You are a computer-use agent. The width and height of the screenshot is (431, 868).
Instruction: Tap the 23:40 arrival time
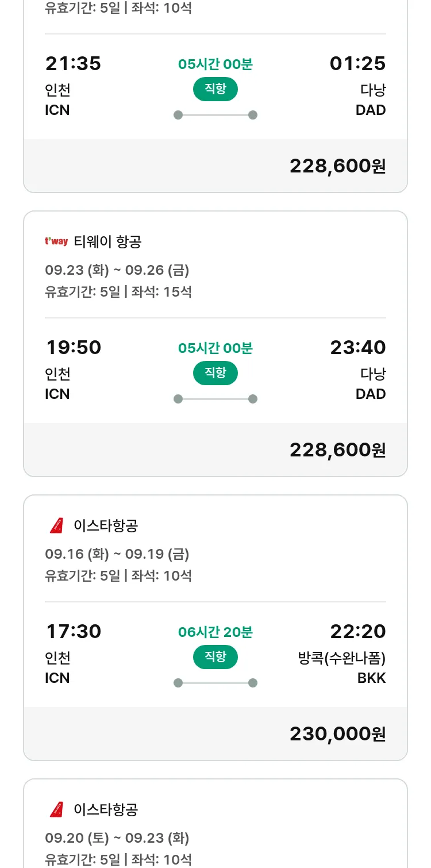[x=357, y=348]
